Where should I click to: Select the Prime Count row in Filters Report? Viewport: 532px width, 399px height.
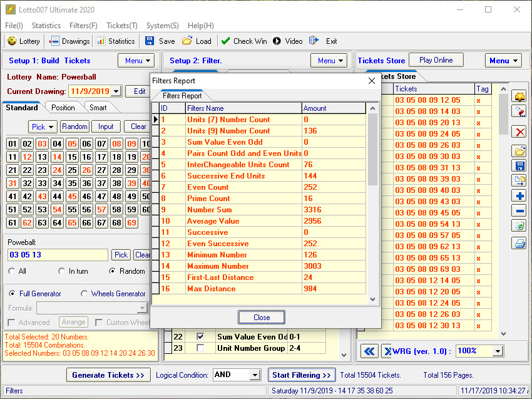[x=259, y=199]
